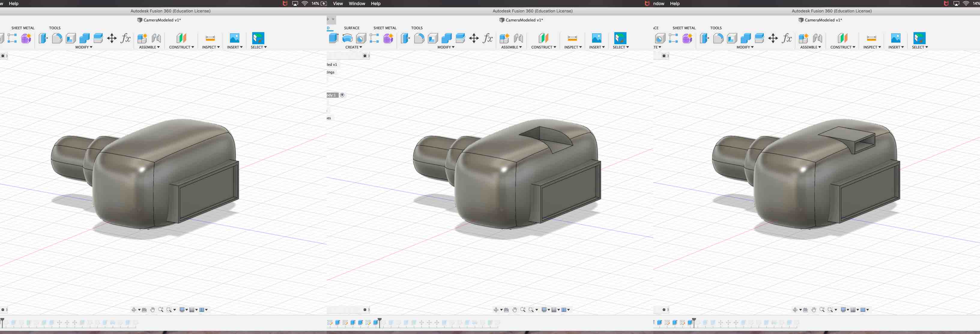
Task: Click Insert image icon in middle window
Action: (x=597, y=38)
